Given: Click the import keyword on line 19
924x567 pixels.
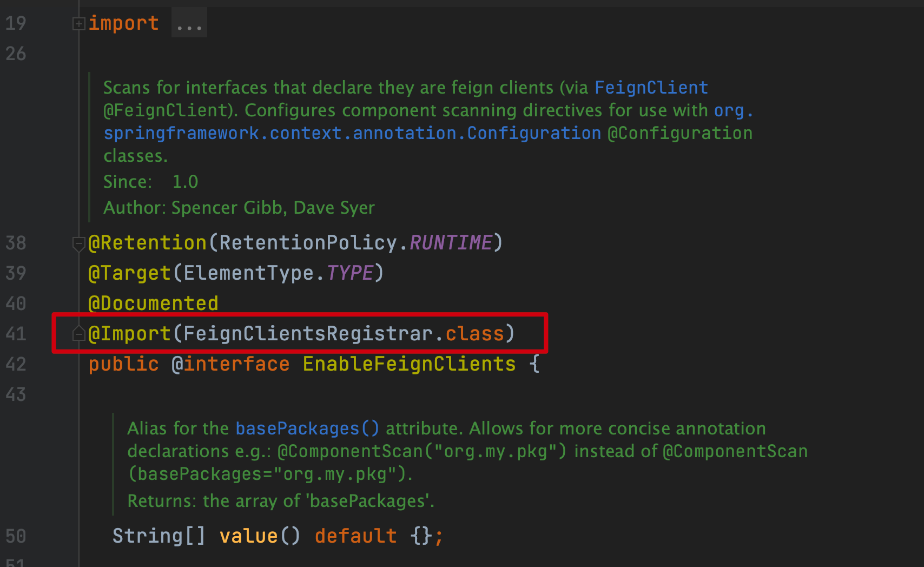Looking at the screenshot, I should [124, 23].
